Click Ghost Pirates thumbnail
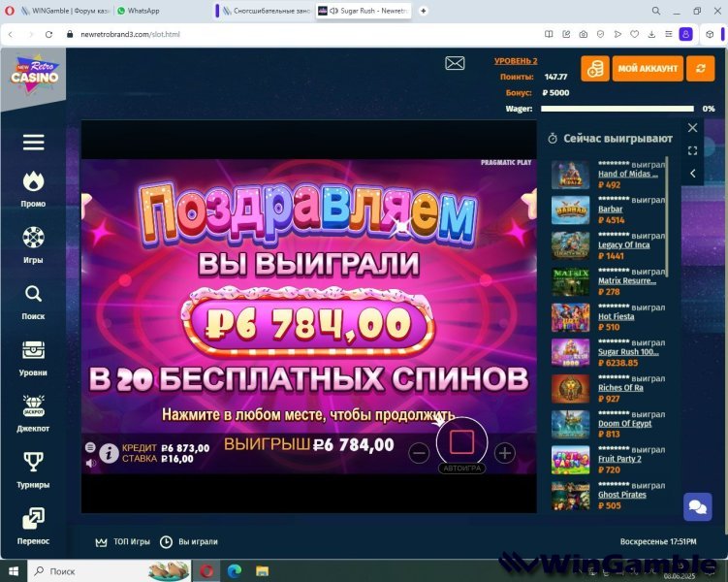Screen dimensions: 728x582 [570, 496]
